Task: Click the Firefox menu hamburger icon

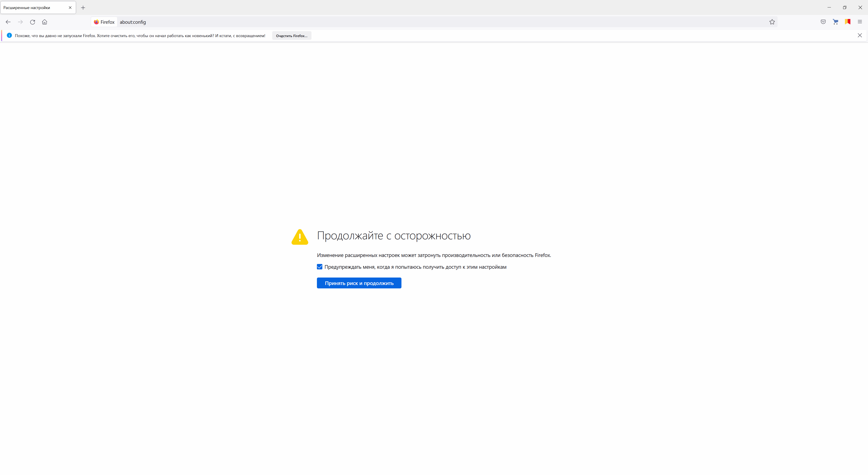Action: [860, 22]
